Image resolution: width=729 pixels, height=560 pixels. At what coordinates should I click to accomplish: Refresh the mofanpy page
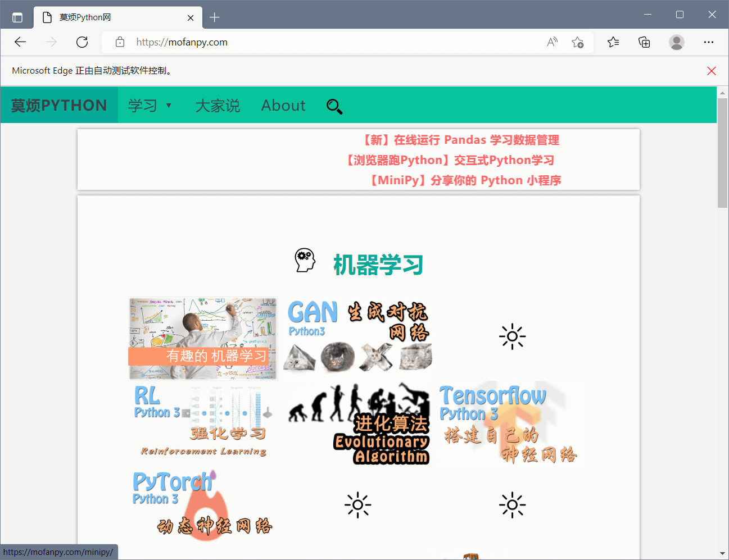coord(82,42)
